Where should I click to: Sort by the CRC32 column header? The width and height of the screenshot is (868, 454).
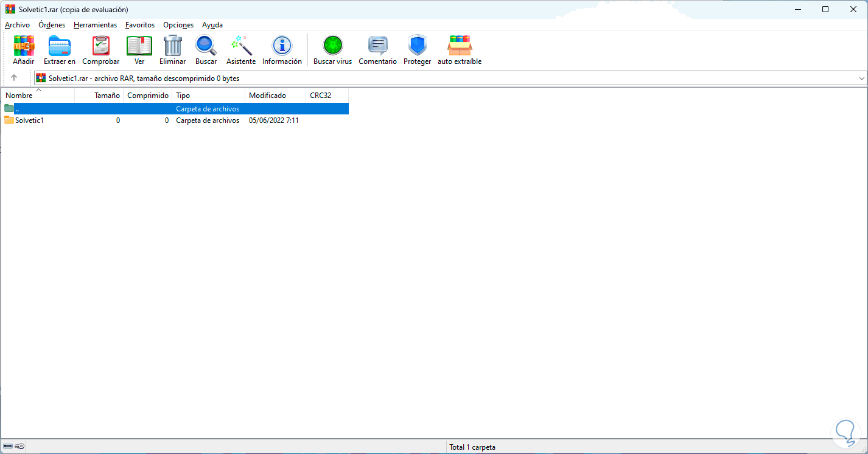[327, 95]
